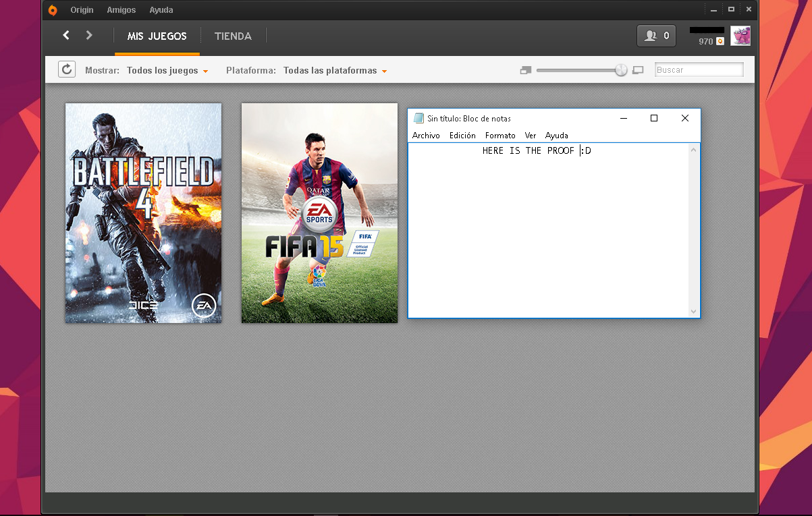
Task: Open the Ayuda menu in Origin
Action: click(x=161, y=10)
